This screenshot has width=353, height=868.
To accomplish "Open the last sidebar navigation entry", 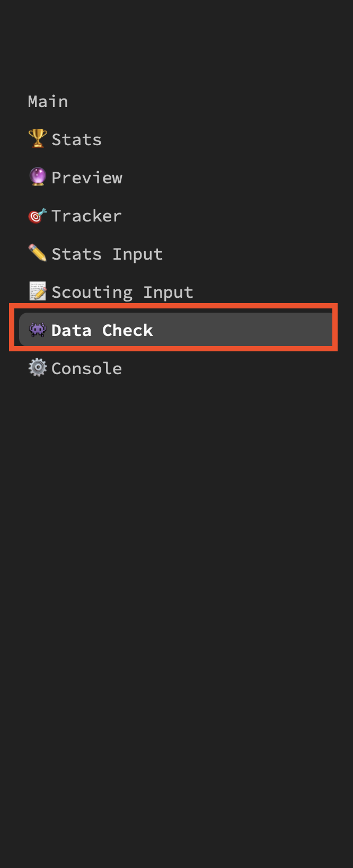I will pos(87,368).
